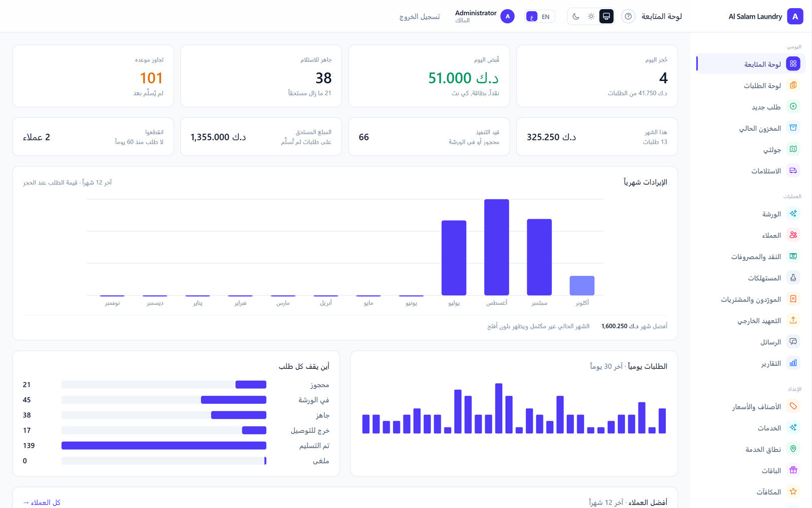Viewport: 812px width, 508px height.
Task: Click المبلغ المستحق 1,355.000 card
Action: pos(261,137)
